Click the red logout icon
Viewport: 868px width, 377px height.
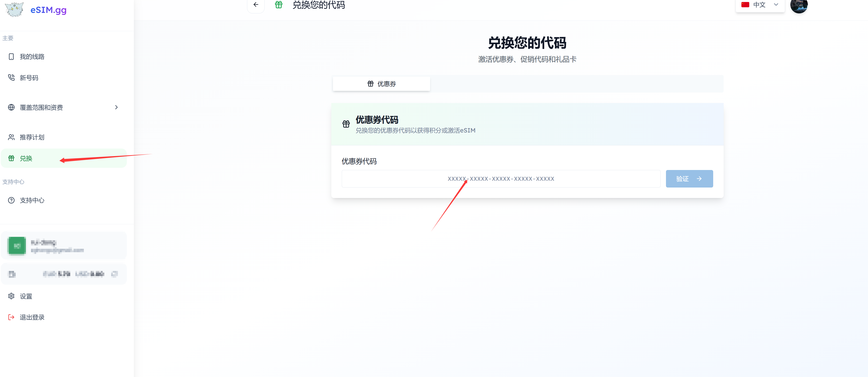11,317
